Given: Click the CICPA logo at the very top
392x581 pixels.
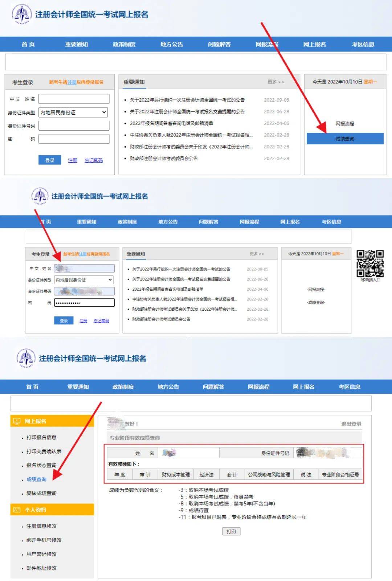Looking at the screenshot, I should tap(22, 15).
